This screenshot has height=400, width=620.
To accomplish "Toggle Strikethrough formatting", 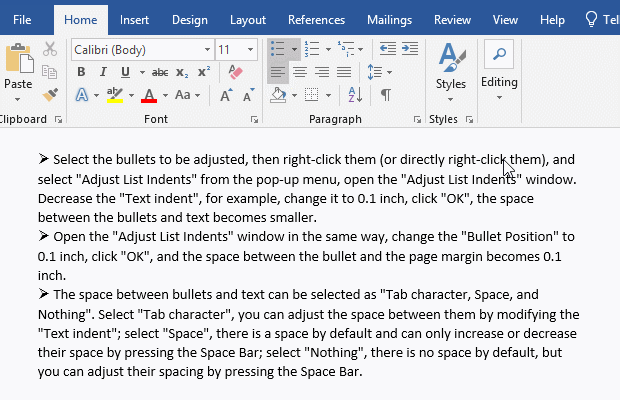I will pos(160,72).
